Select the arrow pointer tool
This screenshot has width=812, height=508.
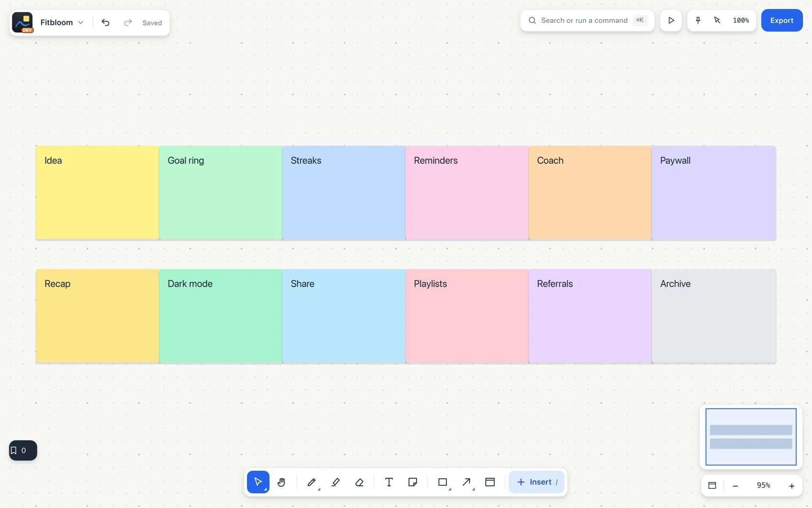(x=258, y=482)
